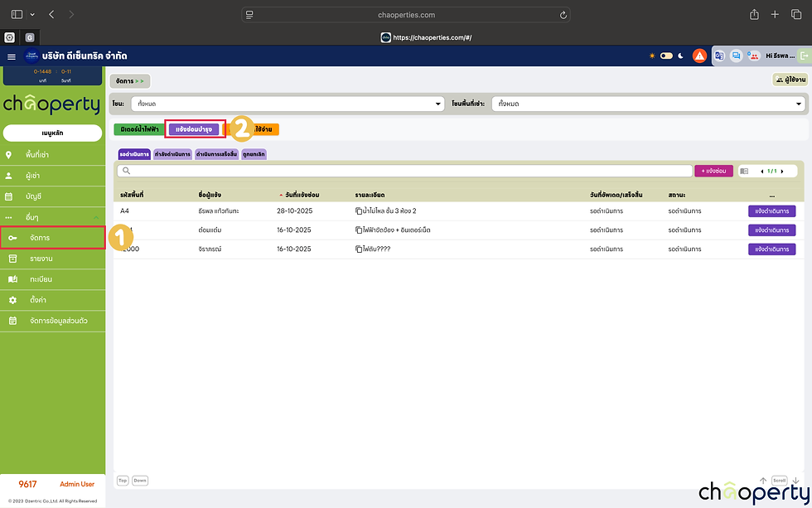Toggle the browser sidebar panel icon

[17, 14]
